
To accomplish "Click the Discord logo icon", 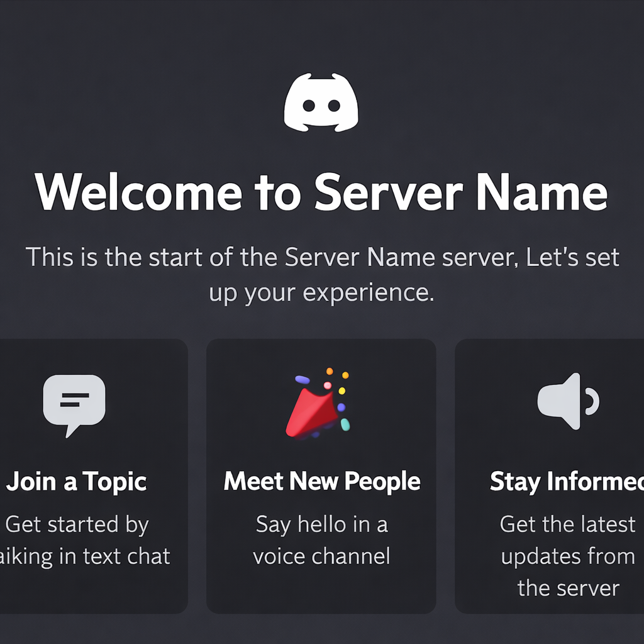I will point(321,103).
